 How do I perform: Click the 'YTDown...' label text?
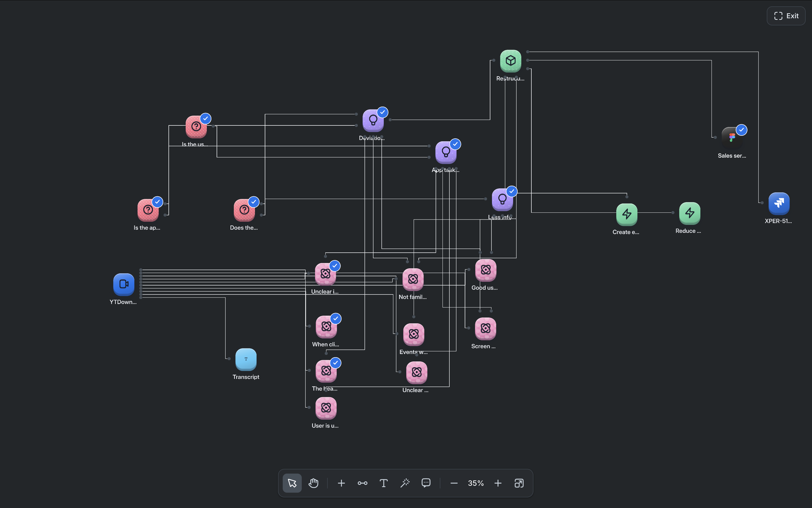point(123,302)
